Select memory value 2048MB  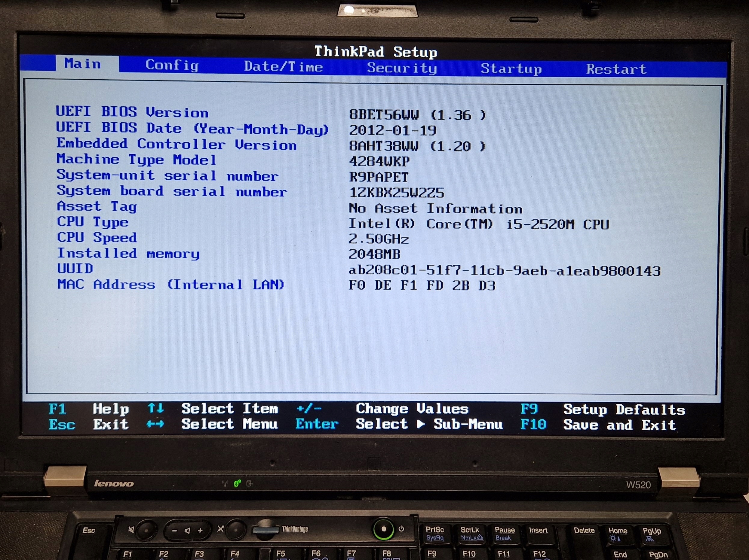[375, 254]
